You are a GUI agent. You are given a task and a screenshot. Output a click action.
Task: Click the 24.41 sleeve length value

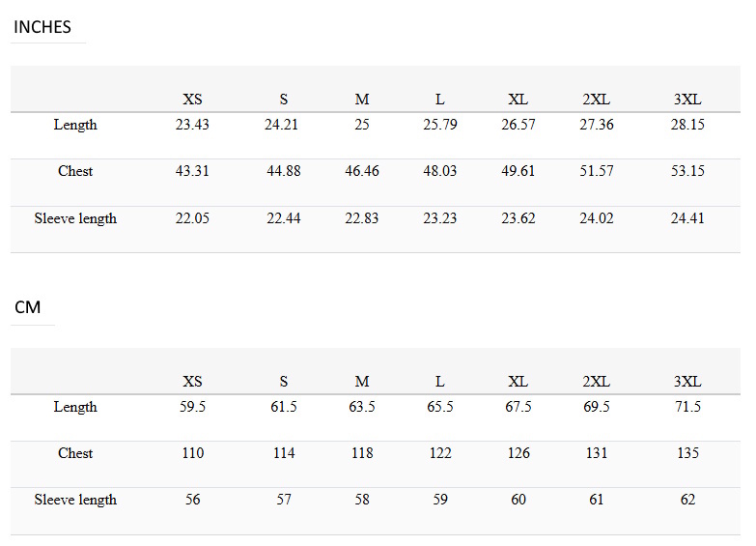pos(687,218)
